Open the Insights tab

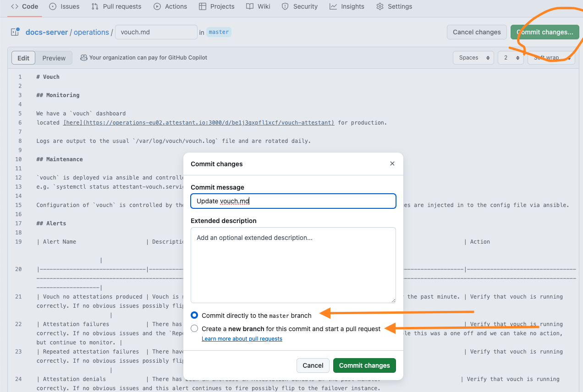347,6
